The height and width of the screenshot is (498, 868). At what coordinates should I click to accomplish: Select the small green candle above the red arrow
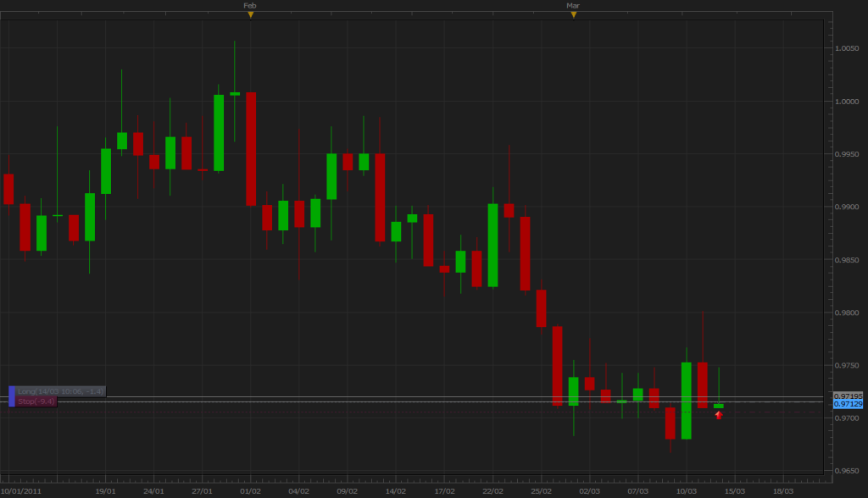719,407
